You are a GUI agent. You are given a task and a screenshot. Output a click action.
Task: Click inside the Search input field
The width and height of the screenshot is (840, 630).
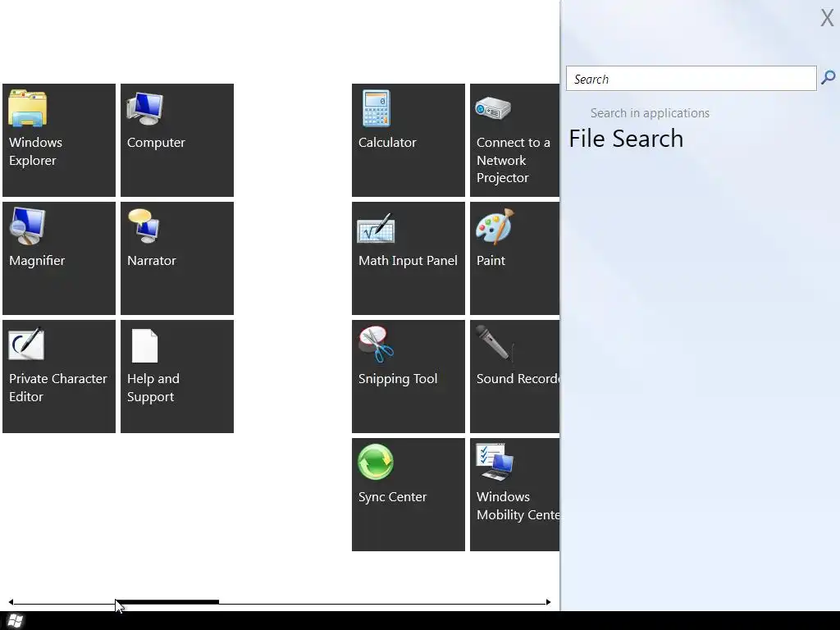(691, 79)
